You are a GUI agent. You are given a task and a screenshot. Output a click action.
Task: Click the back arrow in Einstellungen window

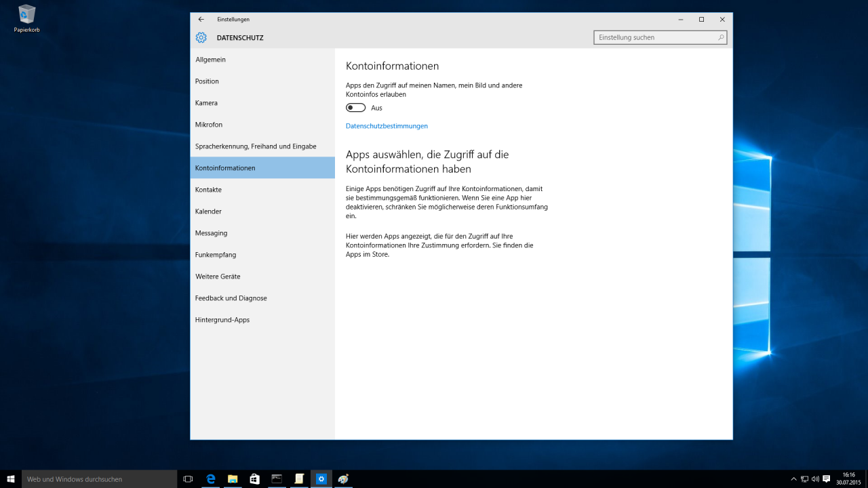(x=201, y=19)
